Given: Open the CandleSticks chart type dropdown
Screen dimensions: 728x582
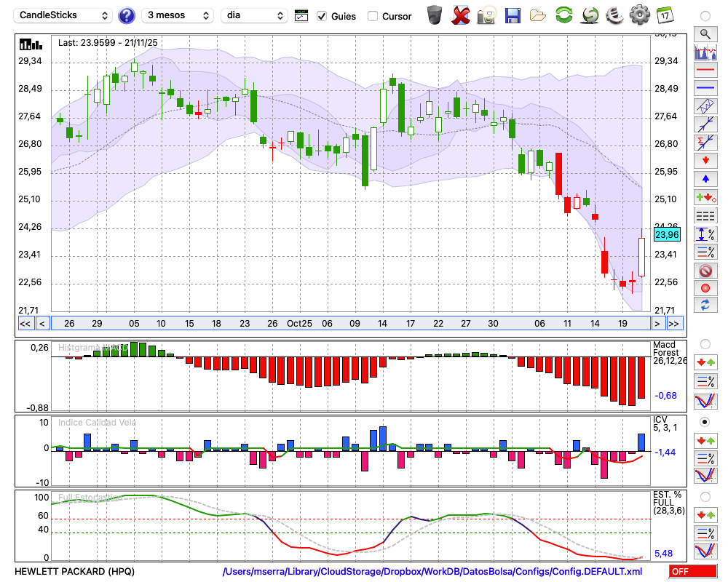Looking at the screenshot, I should [64, 15].
